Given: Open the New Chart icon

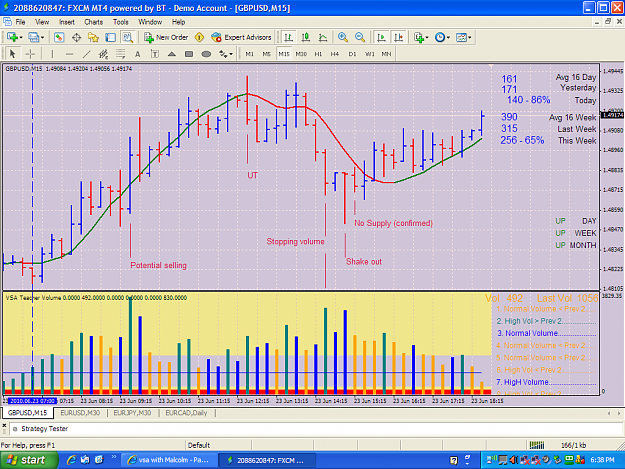Looking at the screenshot, I should pyautogui.click(x=12, y=37).
